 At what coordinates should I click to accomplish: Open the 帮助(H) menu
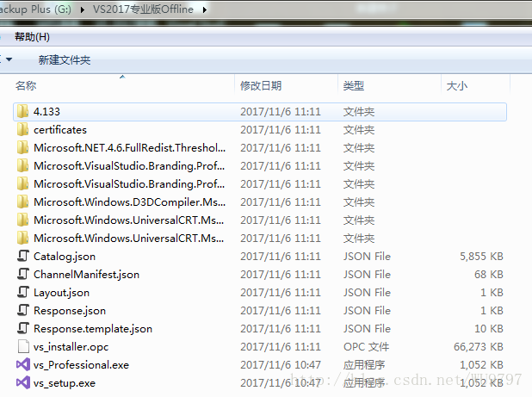click(32, 37)
